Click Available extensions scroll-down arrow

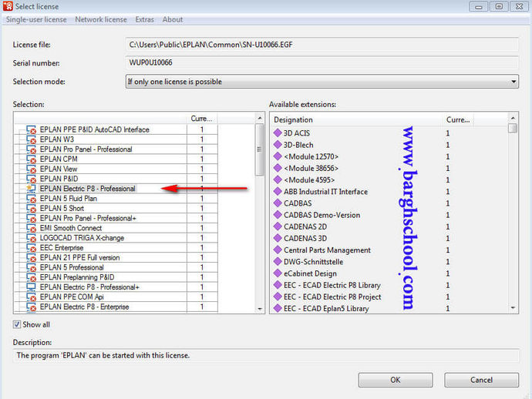tap(513, 308)
